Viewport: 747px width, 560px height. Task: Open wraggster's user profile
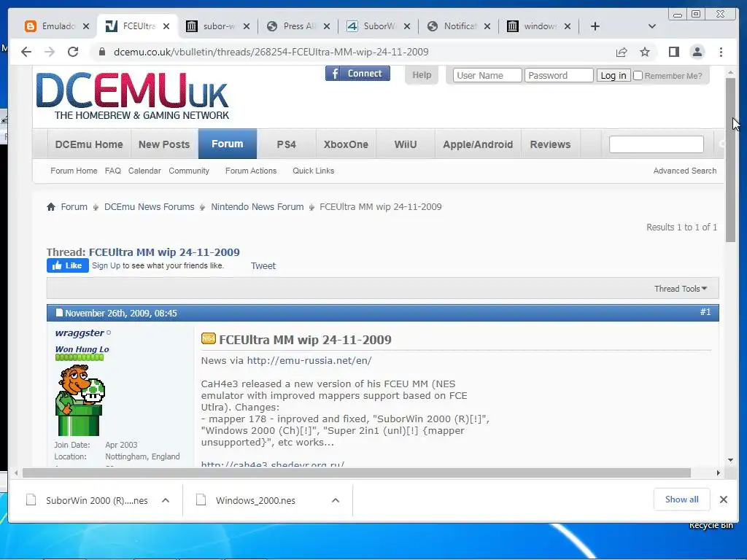coord(80,332)
